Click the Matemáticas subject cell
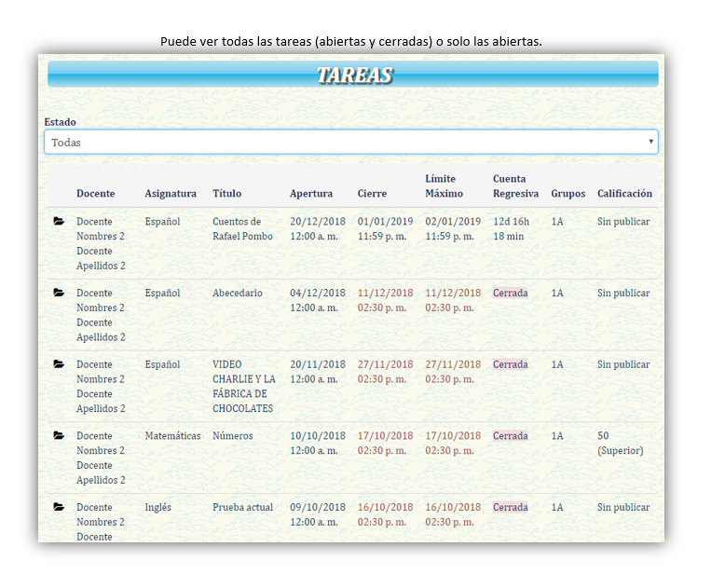 (172, 436)
